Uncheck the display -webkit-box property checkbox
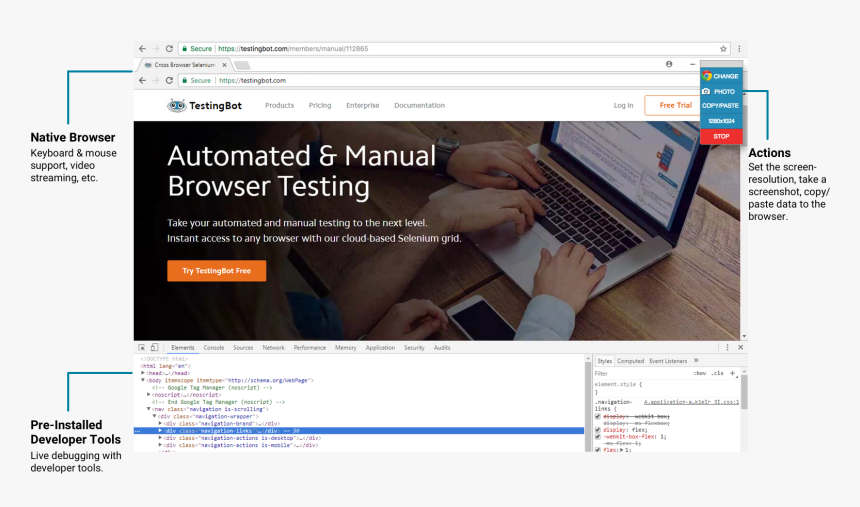The image size is (860, 507). [598, 416]
